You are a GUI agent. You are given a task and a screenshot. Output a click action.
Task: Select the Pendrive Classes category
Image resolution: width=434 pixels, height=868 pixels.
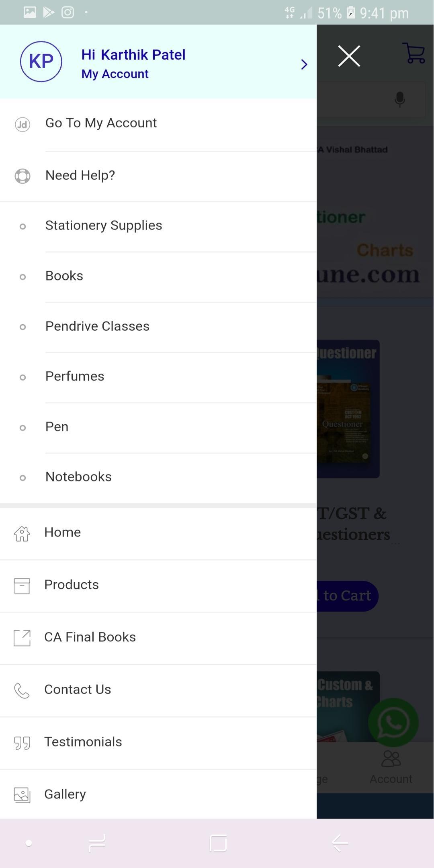click(x=97, y=326)
